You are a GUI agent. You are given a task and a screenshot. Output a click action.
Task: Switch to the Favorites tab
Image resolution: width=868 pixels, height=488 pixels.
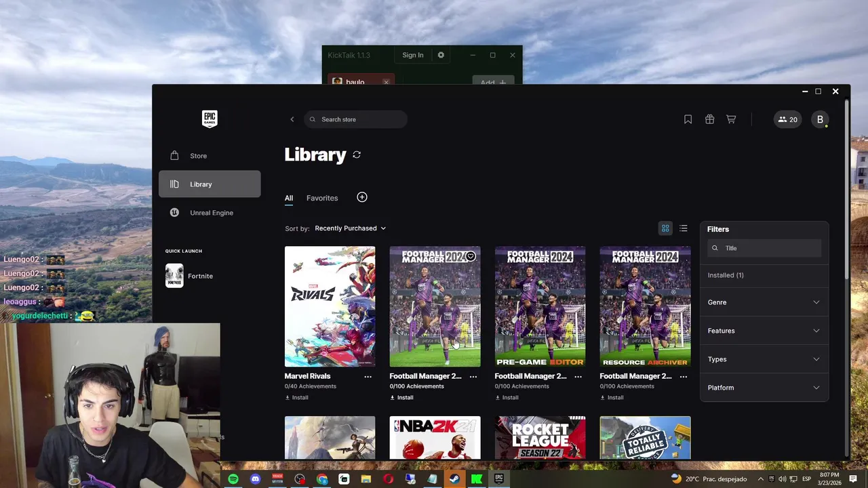point(322,198)
